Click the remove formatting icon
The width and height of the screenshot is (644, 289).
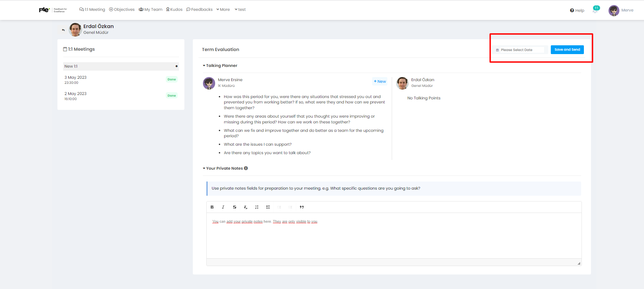(246, 207)
